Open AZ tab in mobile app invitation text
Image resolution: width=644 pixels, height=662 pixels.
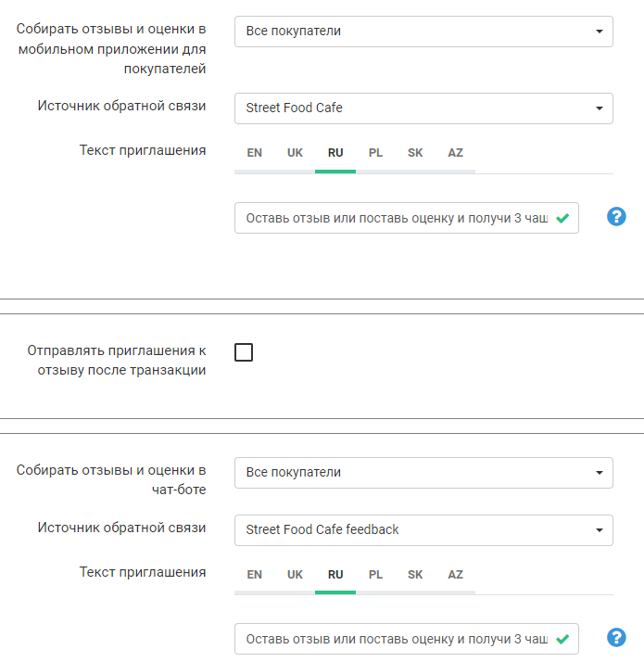pos(455,153)
